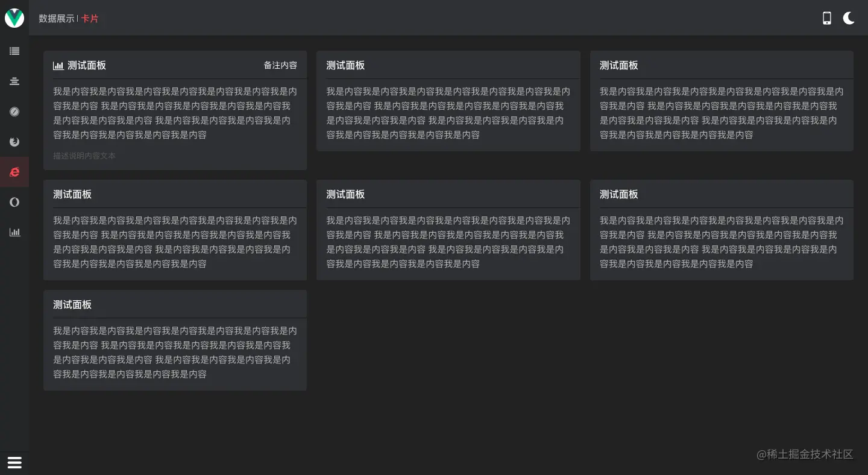Switch to dark mode via the moon icon

coord(849,18)
